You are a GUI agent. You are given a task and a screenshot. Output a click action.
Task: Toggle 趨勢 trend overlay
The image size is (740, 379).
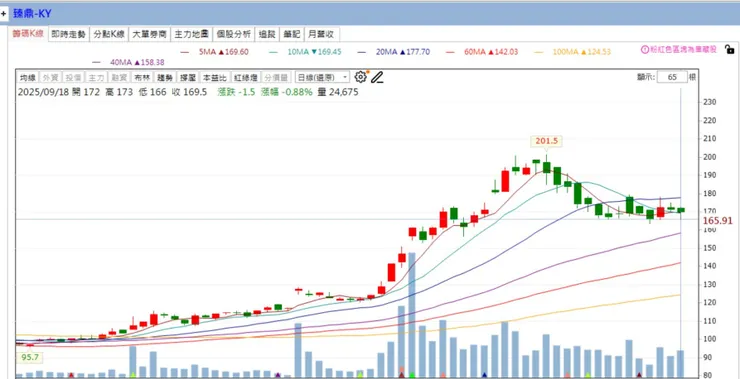[x=165, y=77]
